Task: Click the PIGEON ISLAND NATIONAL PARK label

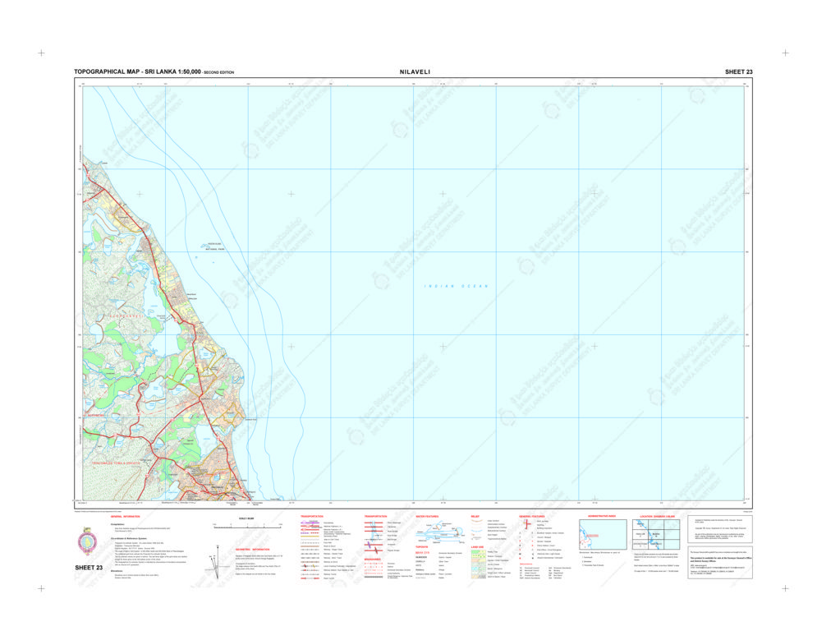Action: tap(215, 246)
